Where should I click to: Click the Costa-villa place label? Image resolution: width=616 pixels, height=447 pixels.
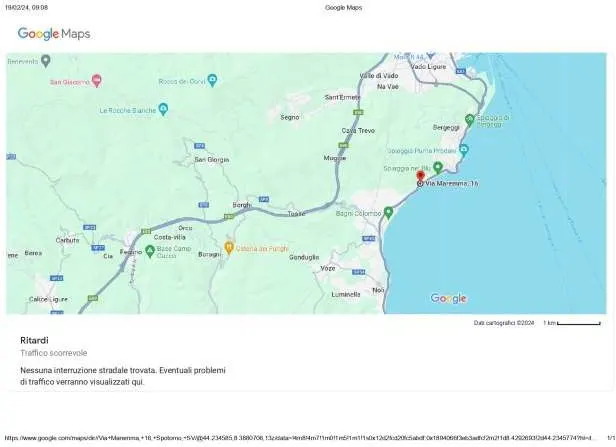click(170, 237)
